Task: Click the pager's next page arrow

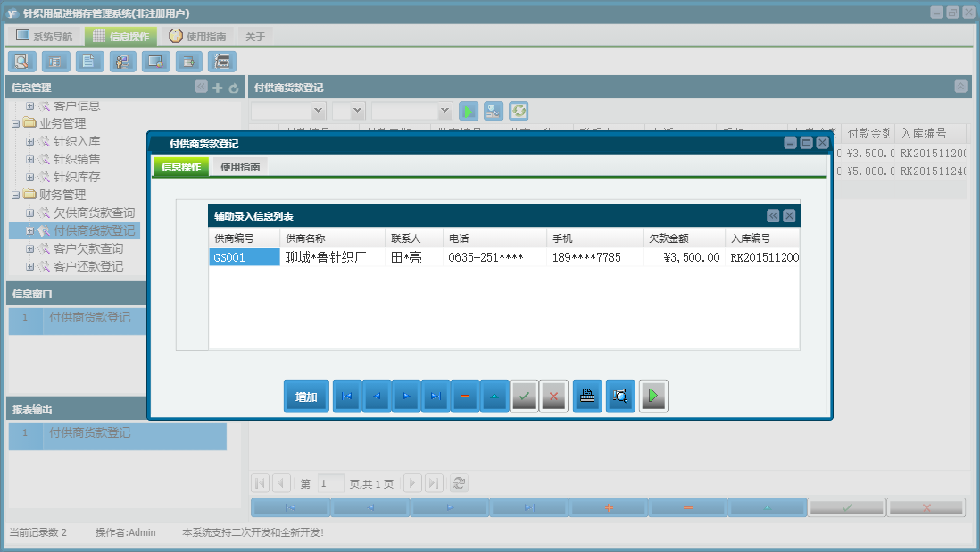Action: coord(412,483)
